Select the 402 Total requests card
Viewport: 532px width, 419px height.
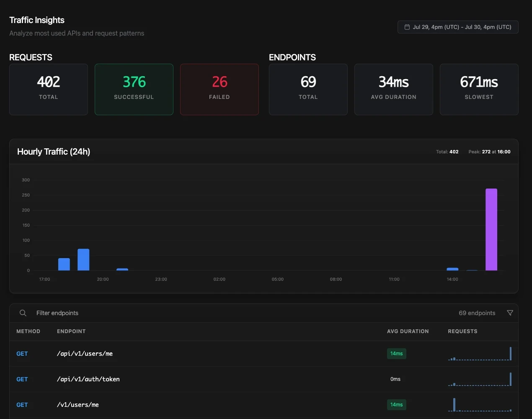pos(49,89)
